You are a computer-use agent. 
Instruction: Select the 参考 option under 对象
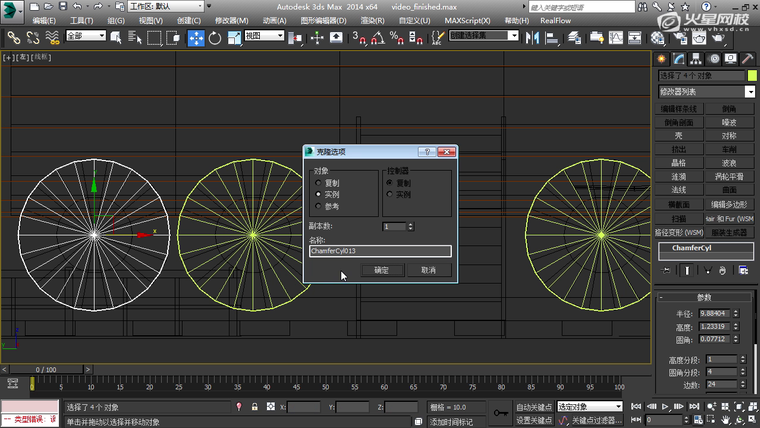coord(319,206)
